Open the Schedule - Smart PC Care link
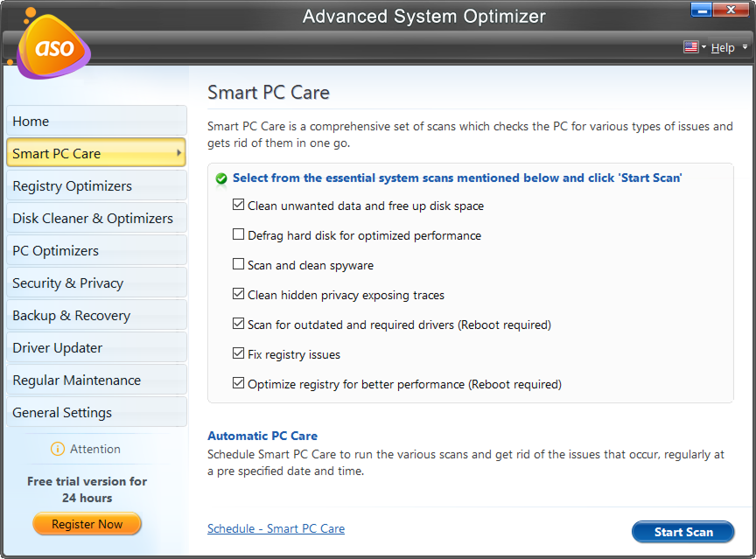The width and height of the screenshot is (756, 559). pyautogui.click(x=276, y=528)
